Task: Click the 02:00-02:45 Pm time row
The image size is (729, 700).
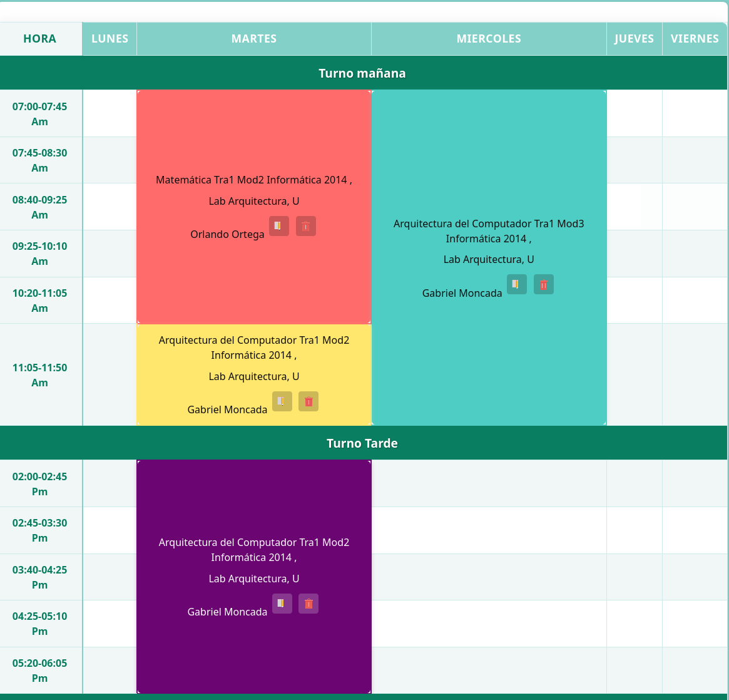Action: point(40,484)
